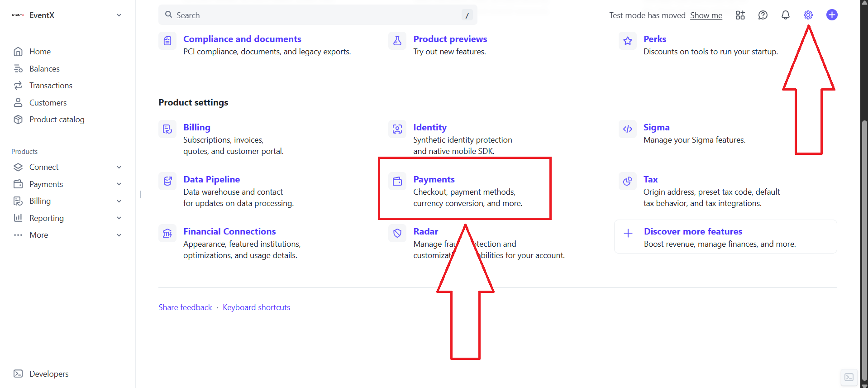Open Compliance and documents link
The width and height of the screenshot is (868, 388).
[x=242, y=39]
